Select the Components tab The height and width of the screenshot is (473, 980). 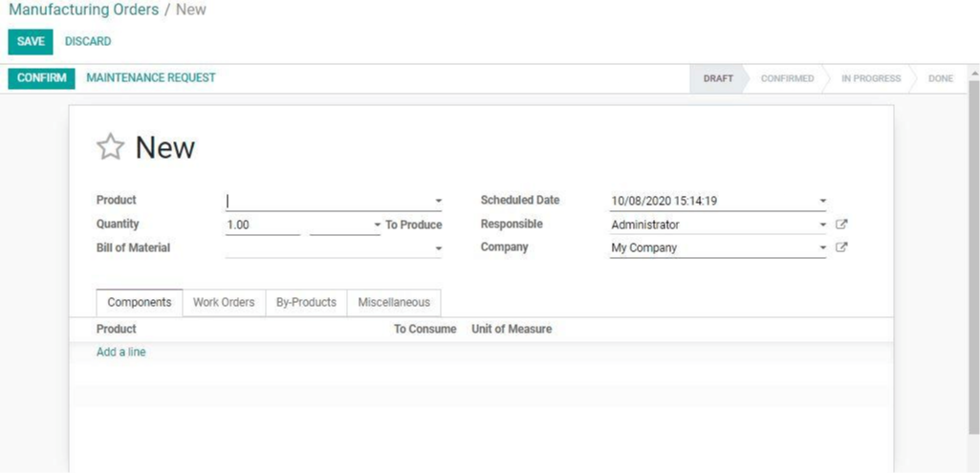coord(140,302)
